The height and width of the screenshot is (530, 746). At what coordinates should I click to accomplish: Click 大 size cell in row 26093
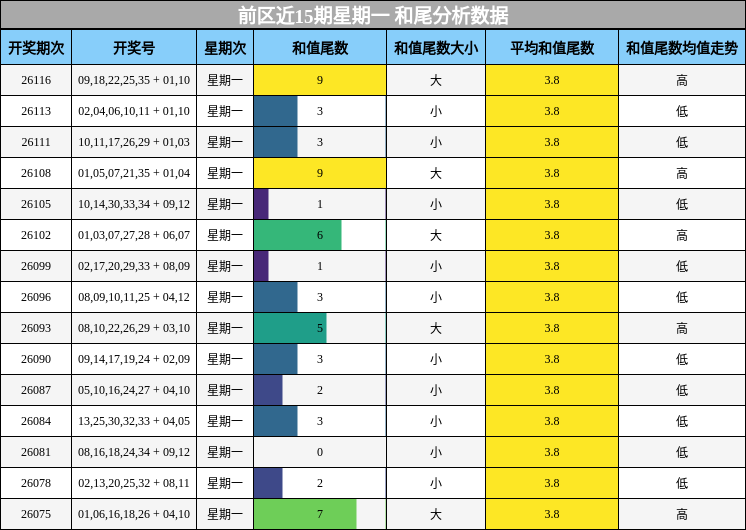436,328
